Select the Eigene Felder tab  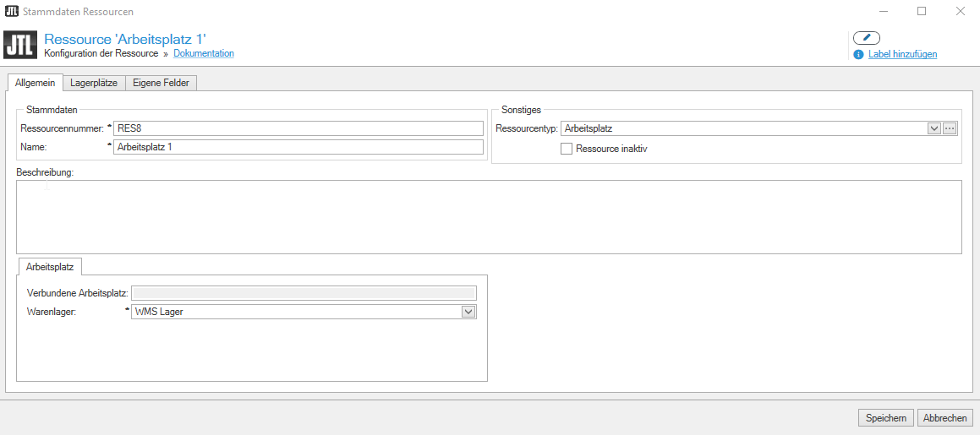162,83
